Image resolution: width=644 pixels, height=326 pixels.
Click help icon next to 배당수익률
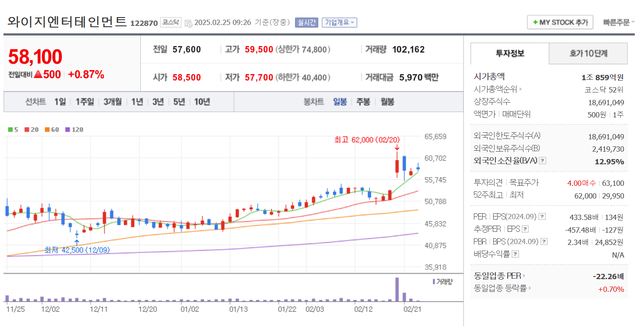(x=516, y=254)
